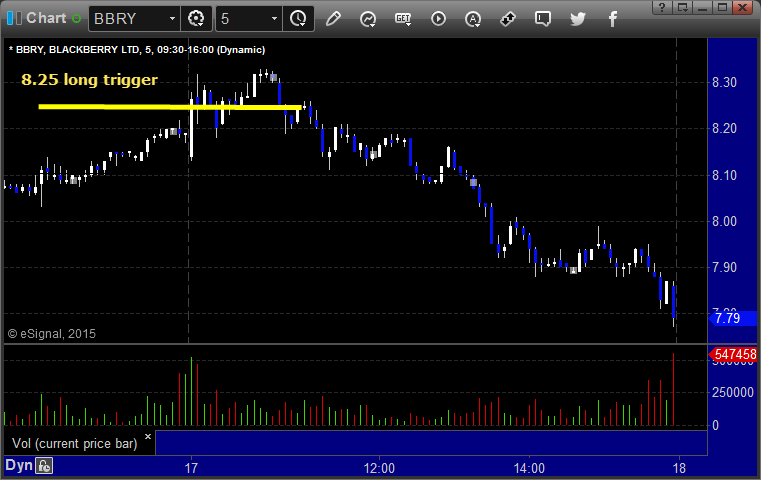Click the 17 date axis label

pyautogui.click(x=191, y=468)
